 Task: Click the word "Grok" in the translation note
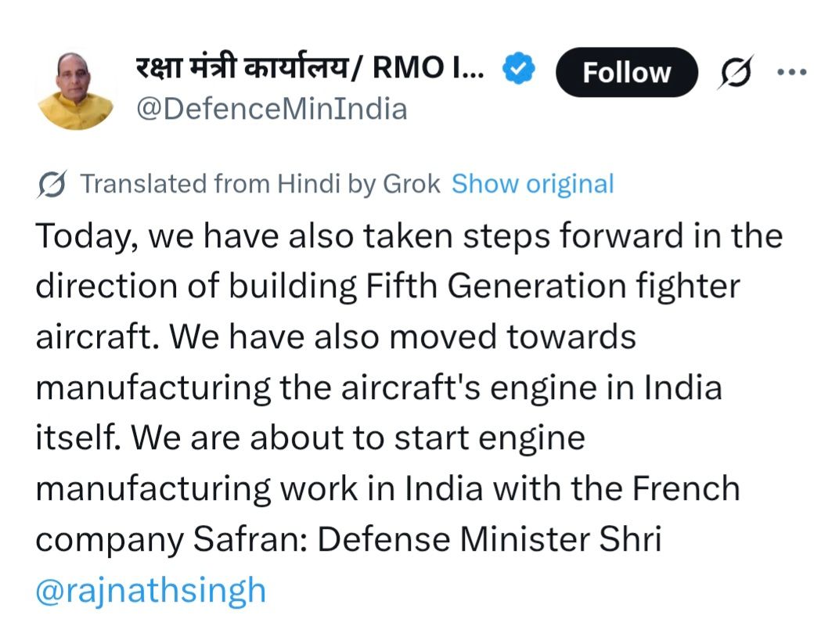click(x=412, y=185)
